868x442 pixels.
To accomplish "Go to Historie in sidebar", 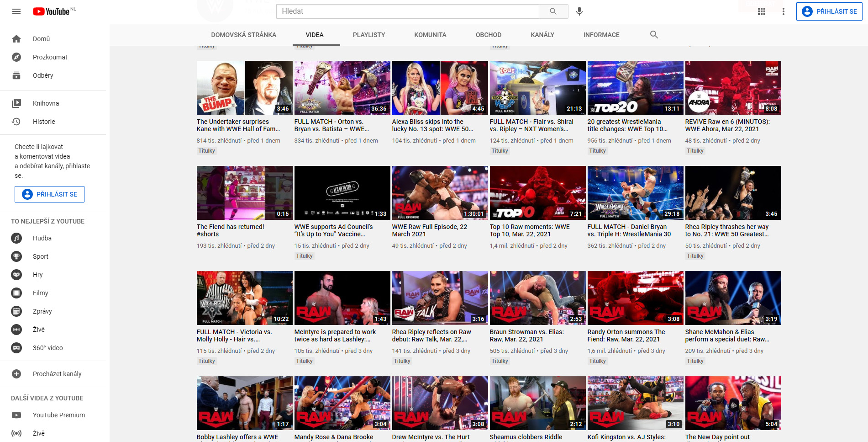I will point(44,122).
